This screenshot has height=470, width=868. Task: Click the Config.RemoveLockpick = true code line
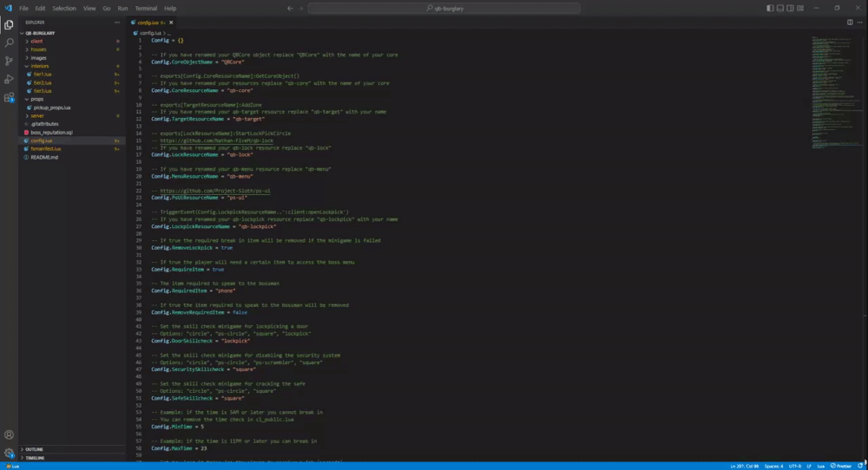click(x=192, y=248)
